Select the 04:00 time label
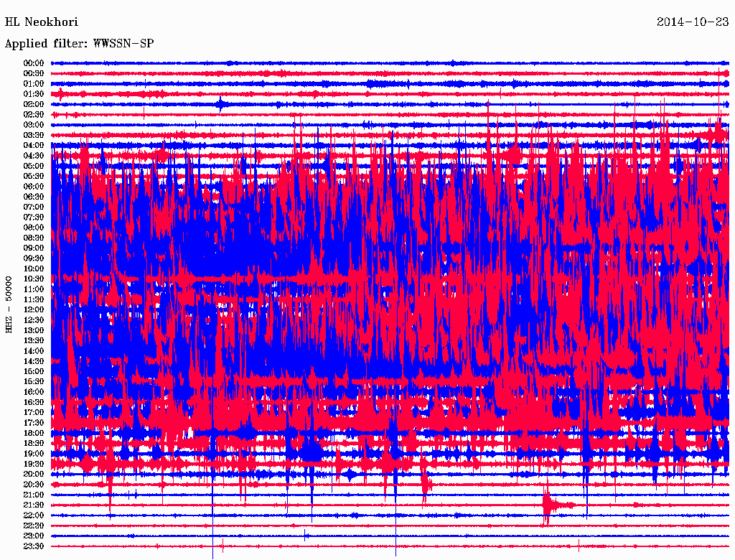The image size is (735, 560). point(33,146)
